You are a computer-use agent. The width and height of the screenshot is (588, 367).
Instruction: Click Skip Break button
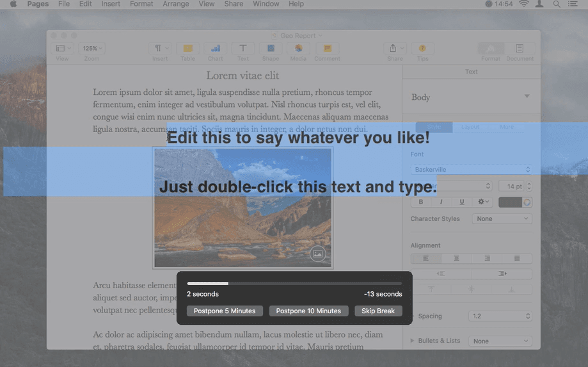click(378, 311)
